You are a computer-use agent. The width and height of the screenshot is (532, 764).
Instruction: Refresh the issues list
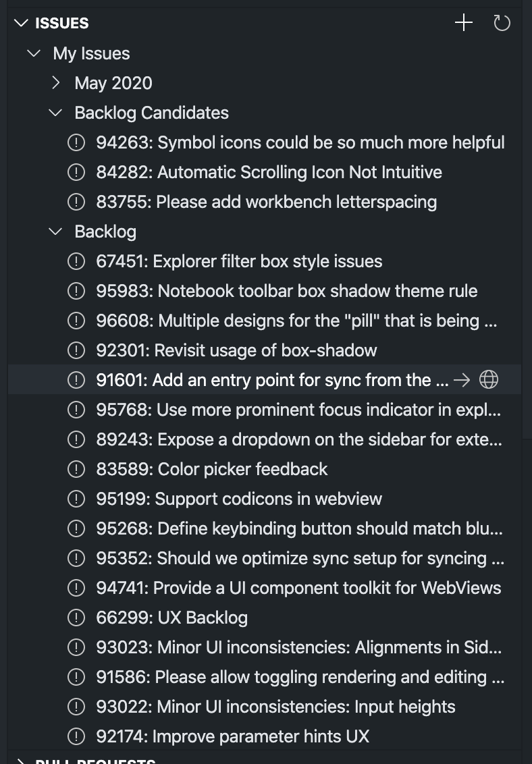tap(502, 22)
